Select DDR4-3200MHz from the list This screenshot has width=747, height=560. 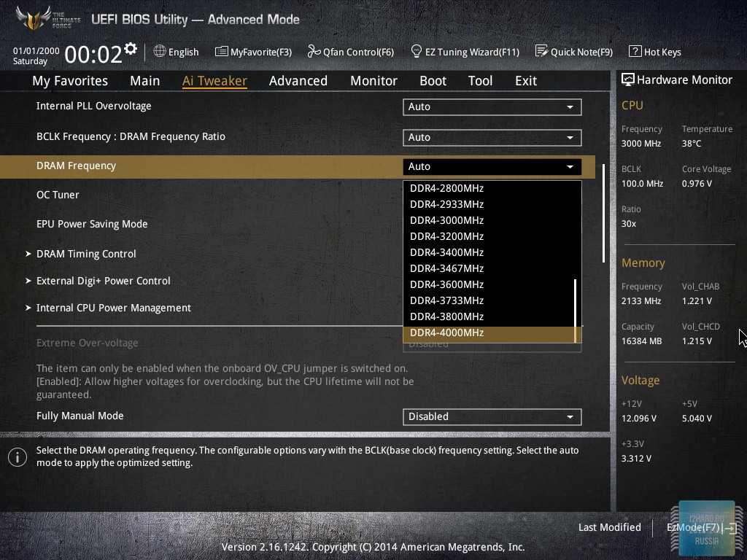tap(446, 236)
